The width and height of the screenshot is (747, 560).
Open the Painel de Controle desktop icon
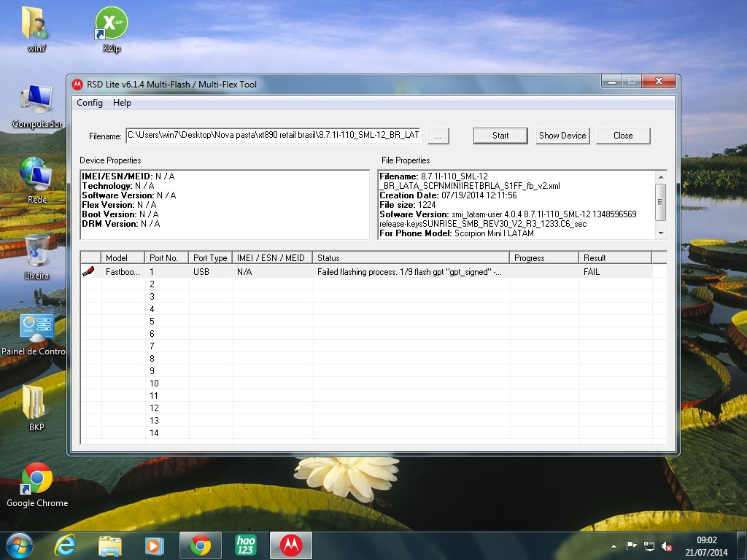tap(36, 328)
